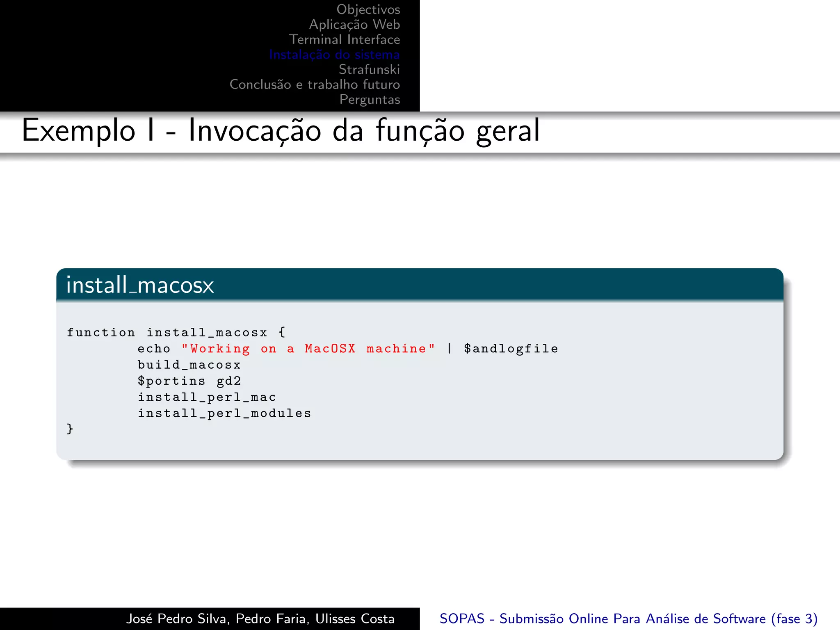Click the '$portins gd2' code line
This screenshot has width=840, height=630.
(x=189, y=381)
